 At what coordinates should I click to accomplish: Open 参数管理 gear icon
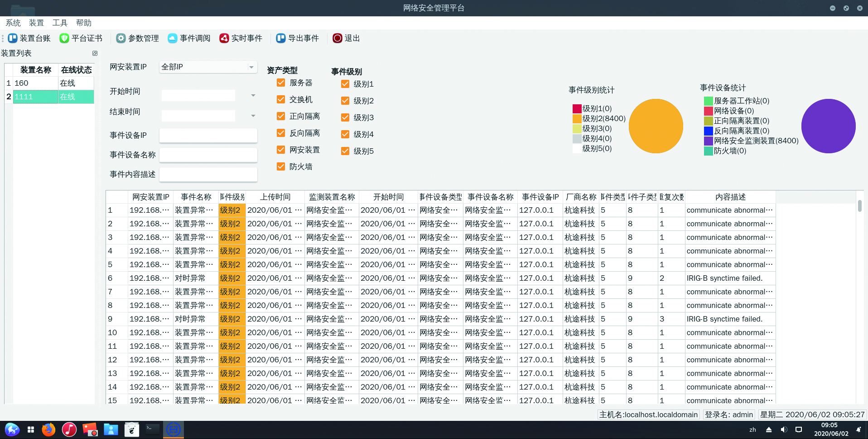(x=121, y=39)
